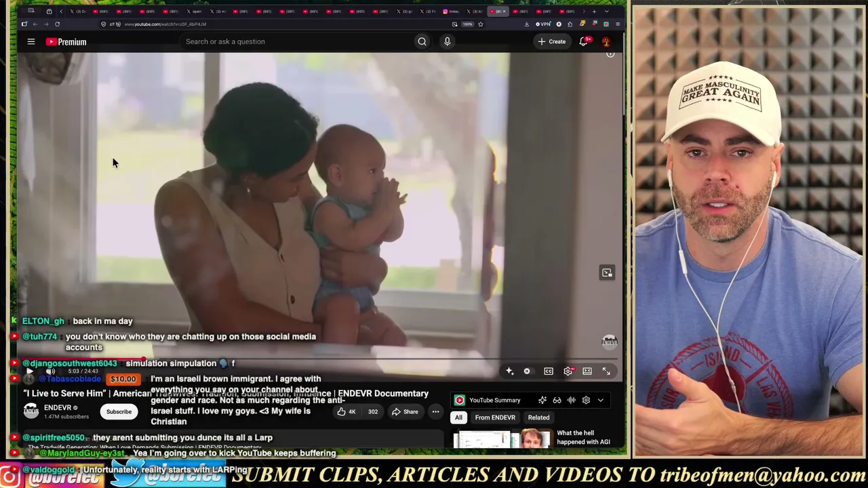Viewport: 868px width, 488px height.
Task: Click the waveform icon in YouTube Summary
Action: click(x=572, y=400)
